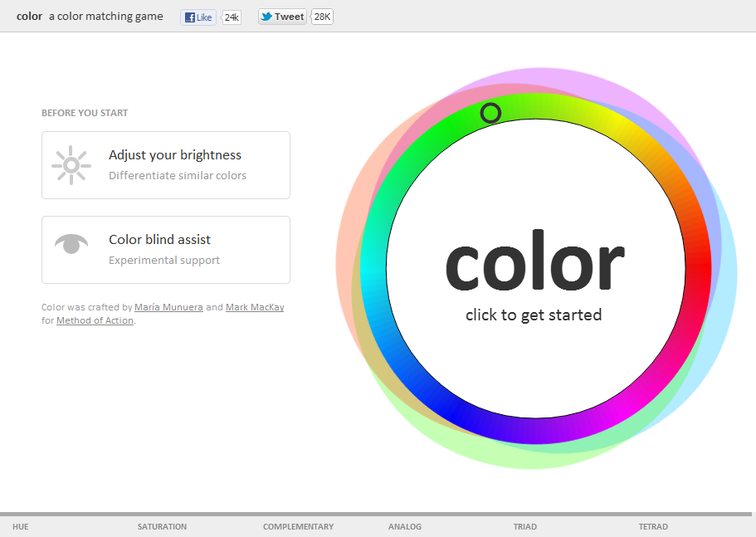Click the Twitter Tweet button

click(282, 17)
